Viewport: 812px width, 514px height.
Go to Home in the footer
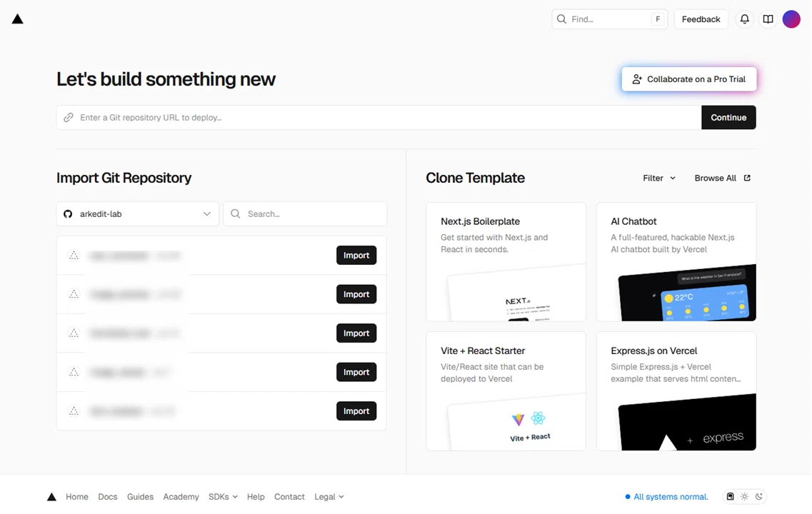[76, 497]
